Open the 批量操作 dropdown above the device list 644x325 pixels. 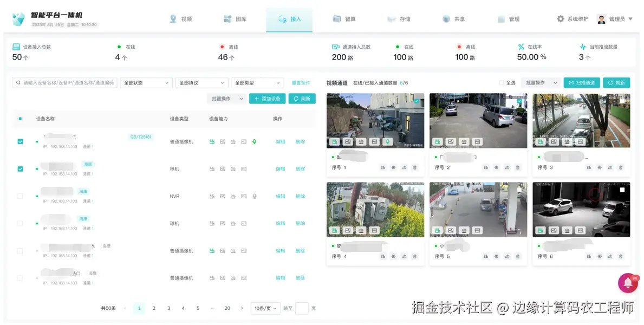coord(226,99)
